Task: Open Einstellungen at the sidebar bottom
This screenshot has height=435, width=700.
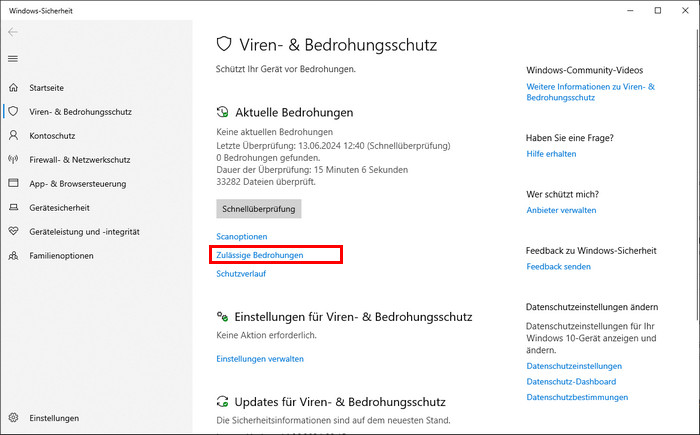Action: point(54,418)
